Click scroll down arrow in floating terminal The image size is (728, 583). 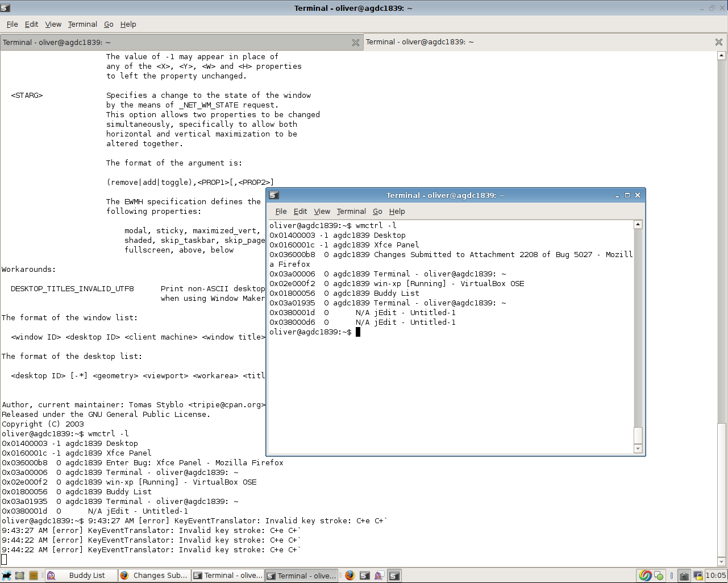638,449
